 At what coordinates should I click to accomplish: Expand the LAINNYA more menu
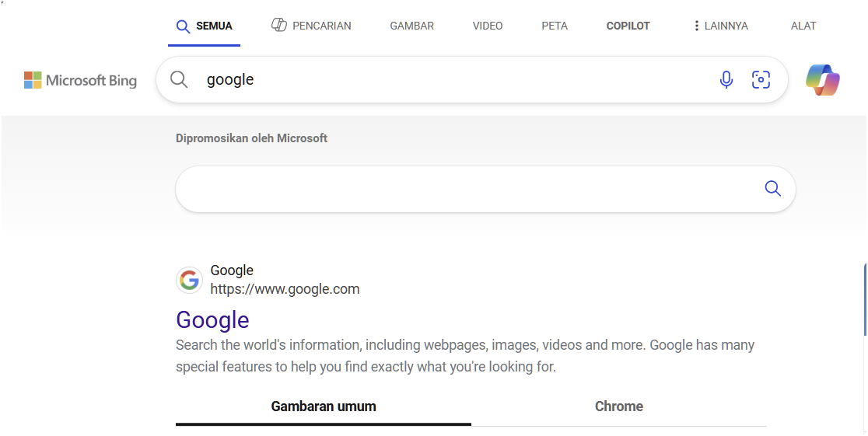[x=721, y=26]
